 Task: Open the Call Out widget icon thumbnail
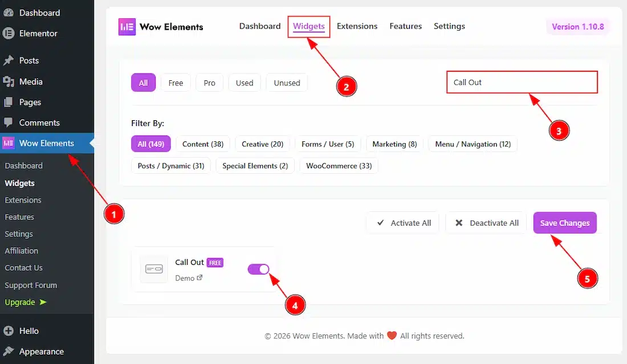[154, 269]
